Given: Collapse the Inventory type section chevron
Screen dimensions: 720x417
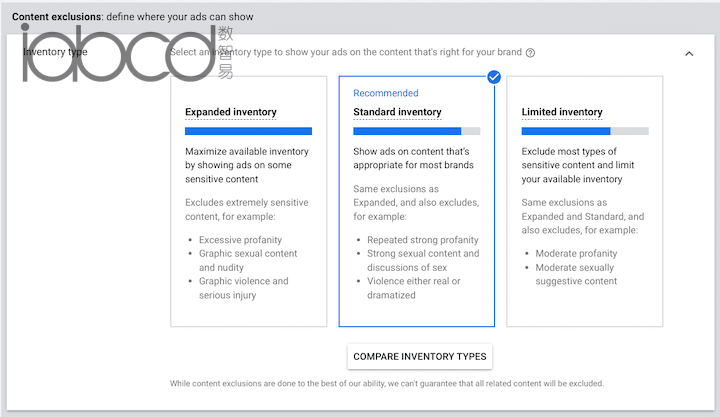Looking at the screenshot, I should 689,54.
